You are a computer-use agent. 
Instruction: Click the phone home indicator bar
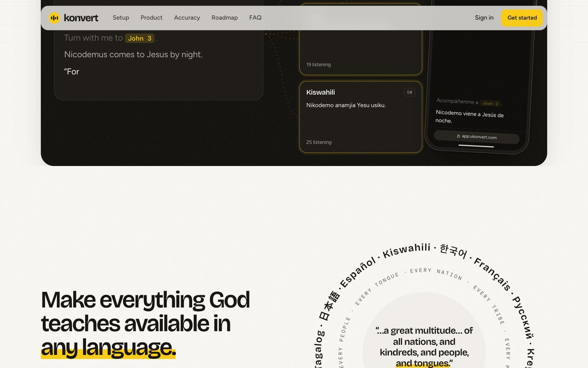476,146
